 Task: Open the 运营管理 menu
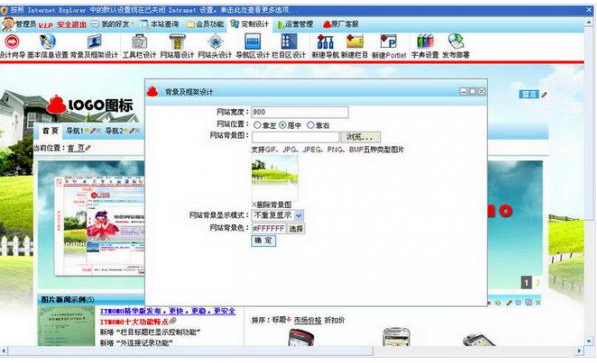click(x=295, y=24)
